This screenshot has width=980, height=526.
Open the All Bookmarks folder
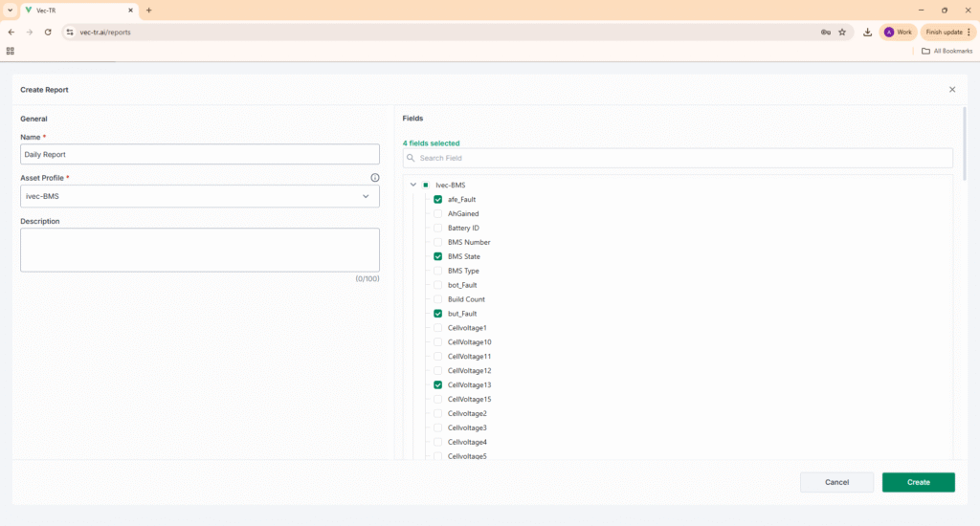pyautogui.click(x=946, y=51)
